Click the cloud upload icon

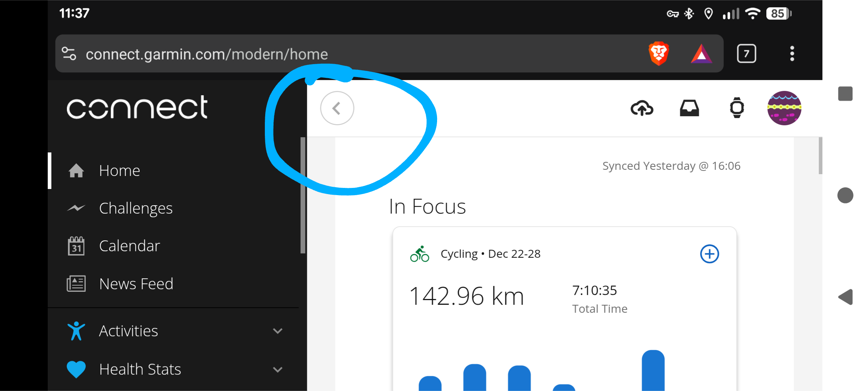tap(642, 108)
